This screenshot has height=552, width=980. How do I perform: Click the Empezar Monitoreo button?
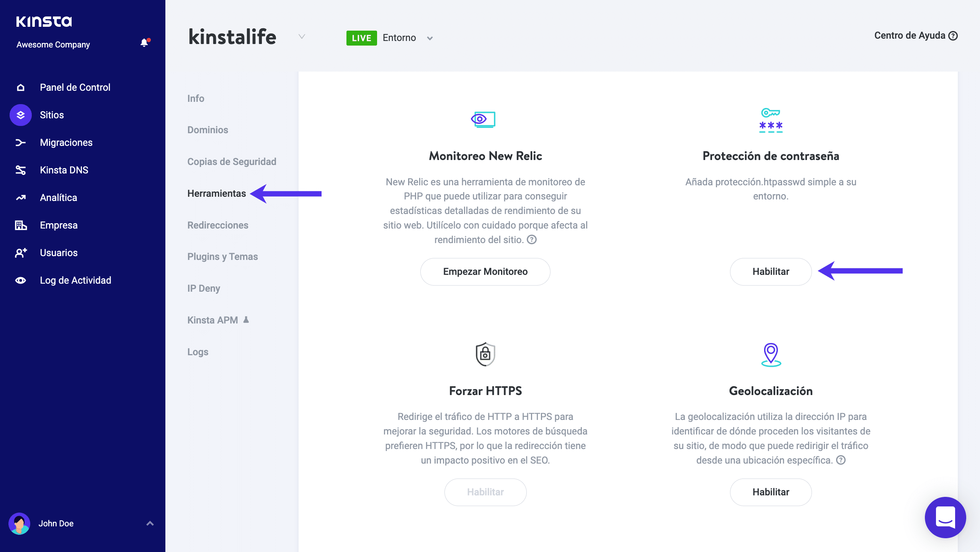tap(485, 271)
